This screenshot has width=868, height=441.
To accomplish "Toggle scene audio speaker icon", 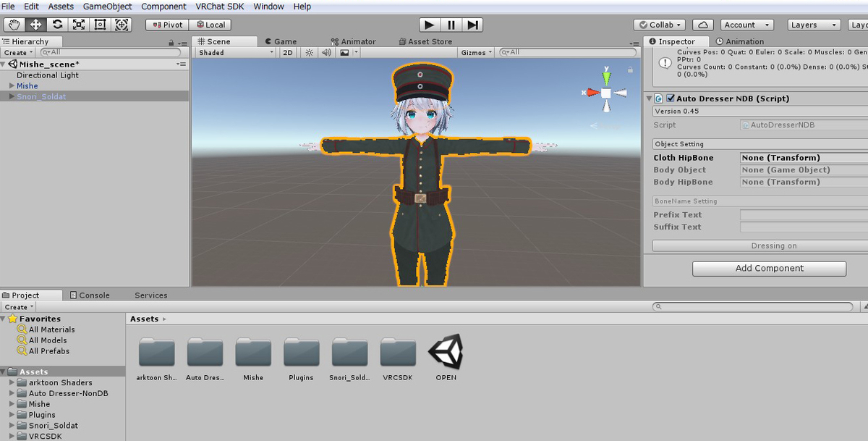I will [326, 53].
